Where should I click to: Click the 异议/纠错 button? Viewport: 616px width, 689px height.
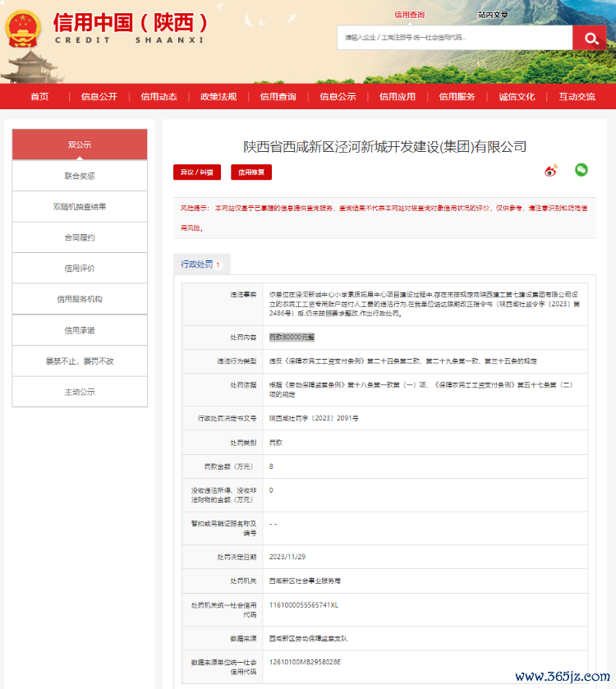pos(197,172)
